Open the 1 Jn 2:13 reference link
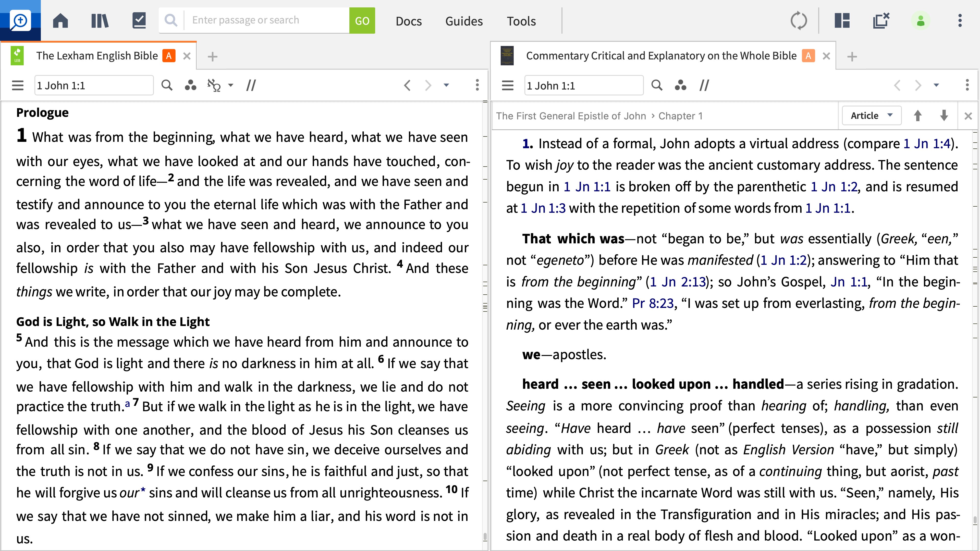 tap(678, 282)
